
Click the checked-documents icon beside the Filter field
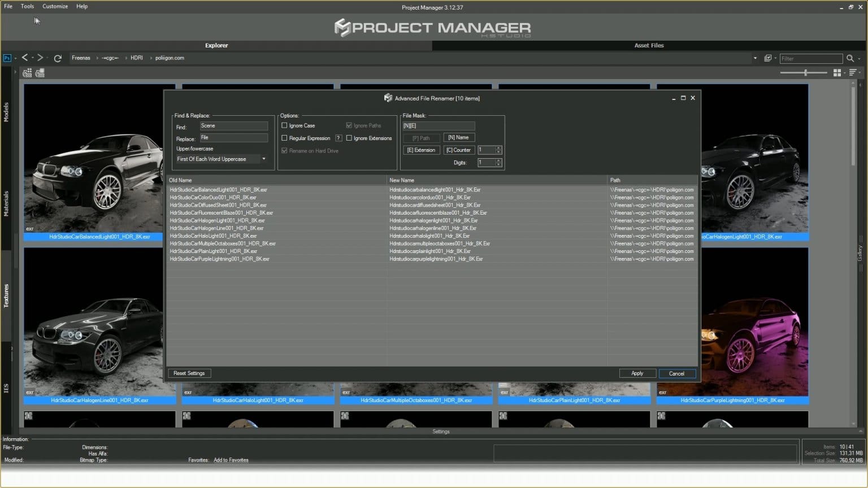point(769,58)
